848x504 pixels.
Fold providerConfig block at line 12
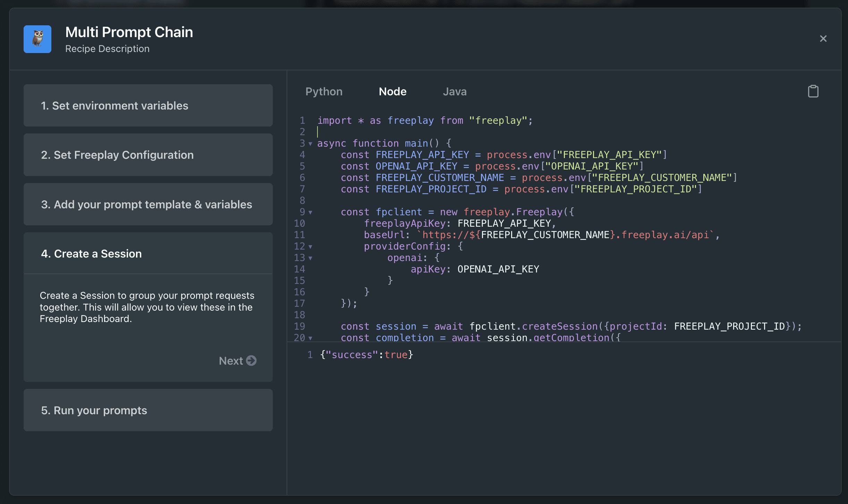[x=311, y=246]
